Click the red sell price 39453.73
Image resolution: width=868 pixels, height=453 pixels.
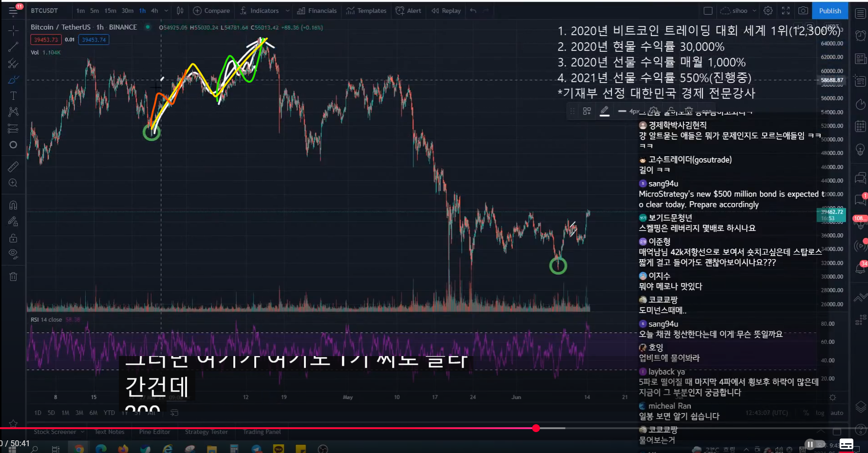[46, 40]
